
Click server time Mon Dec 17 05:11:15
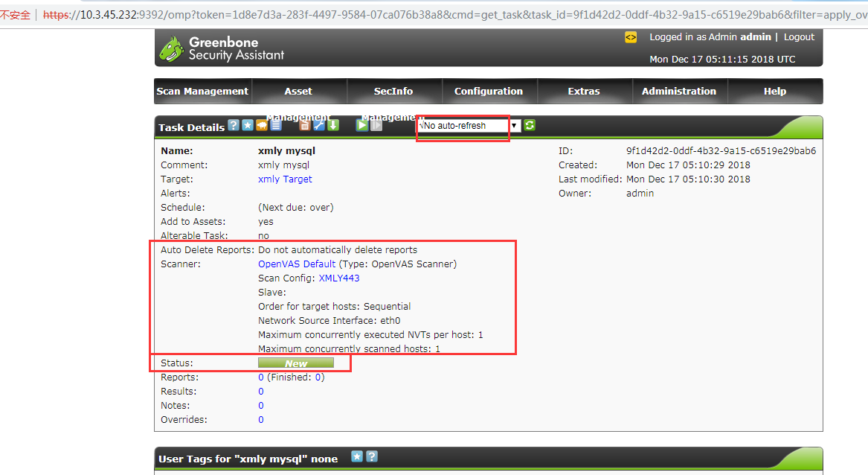click(x=722, y=60)
